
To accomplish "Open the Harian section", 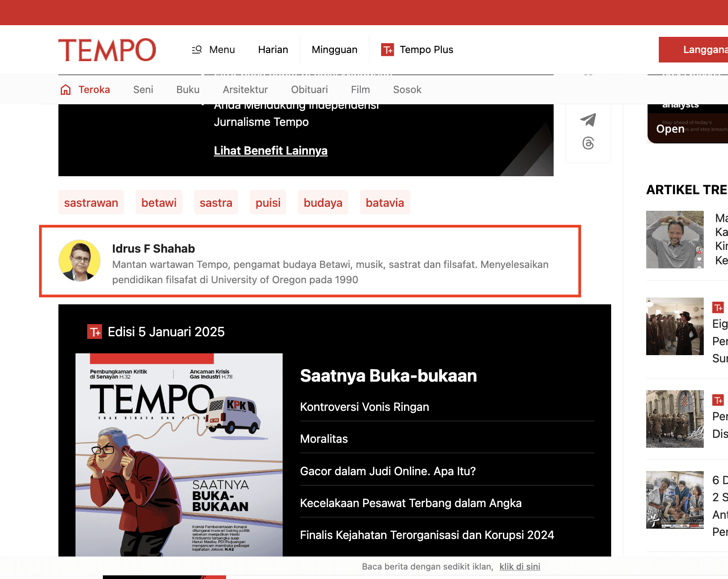I will click(x=273, y=49).
